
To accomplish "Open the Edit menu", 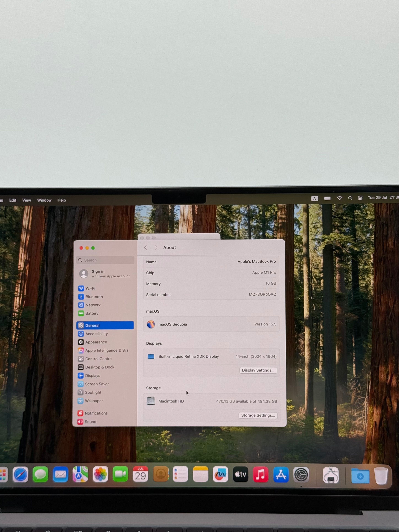I will pos(13,200).
